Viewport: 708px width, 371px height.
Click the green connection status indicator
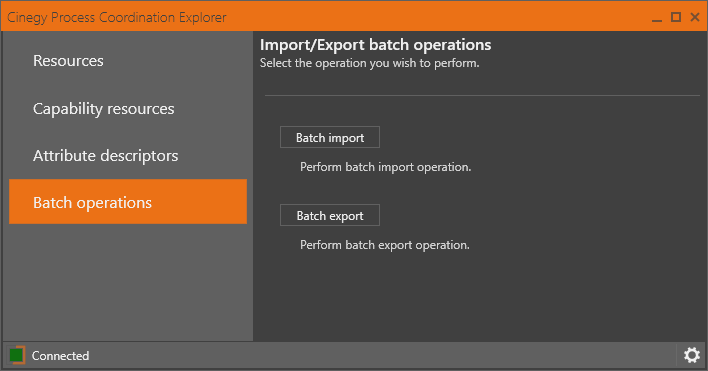pos(17,355)
